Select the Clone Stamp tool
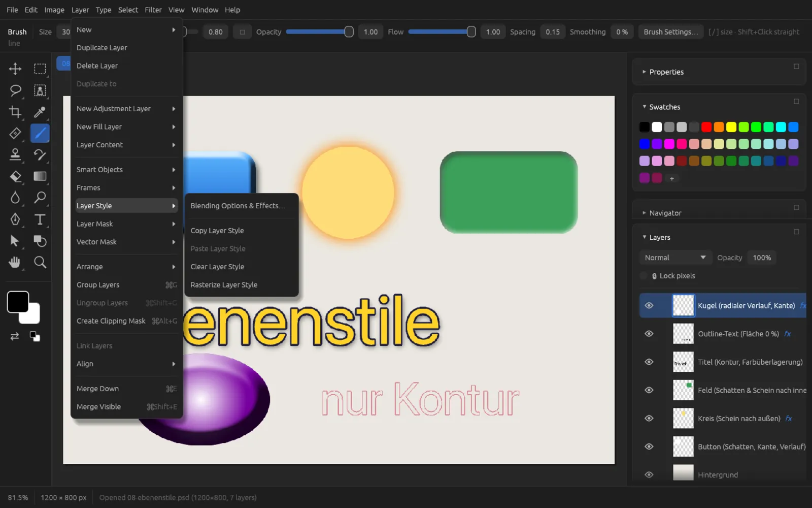Screen dimensions: 812x508 pos(15,154)
